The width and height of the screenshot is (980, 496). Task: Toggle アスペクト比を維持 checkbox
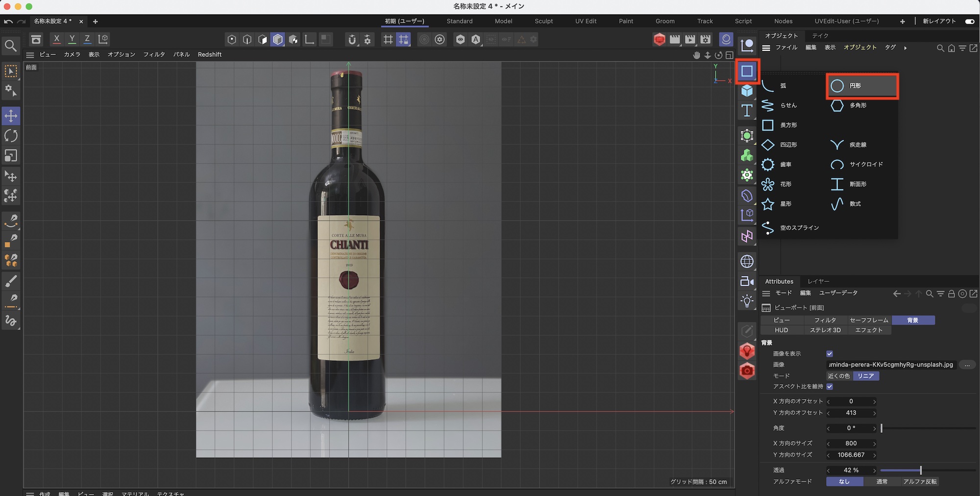830,387
